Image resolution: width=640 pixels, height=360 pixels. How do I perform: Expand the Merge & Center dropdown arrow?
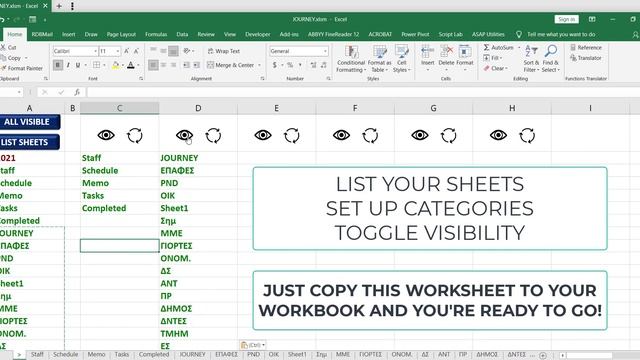[260, 65]
